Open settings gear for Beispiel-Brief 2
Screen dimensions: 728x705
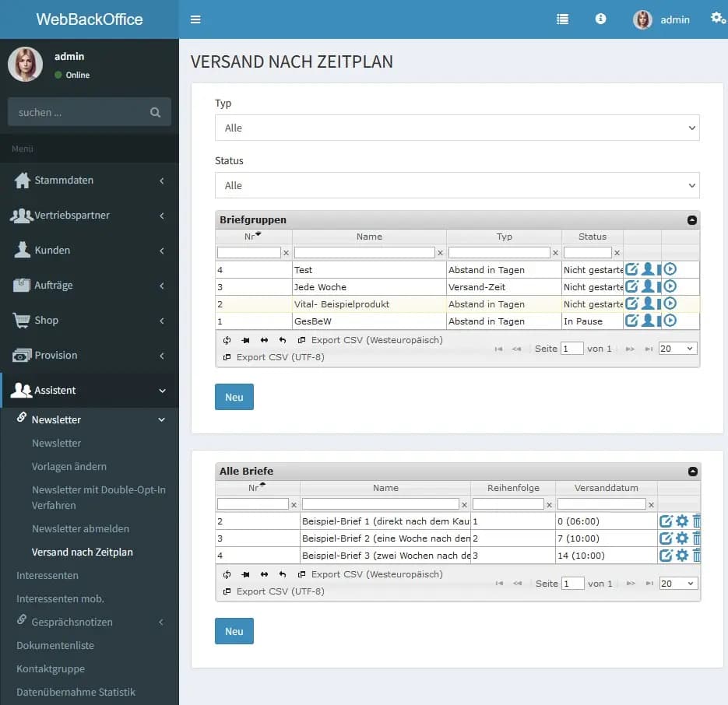click(x=682, y=538)
